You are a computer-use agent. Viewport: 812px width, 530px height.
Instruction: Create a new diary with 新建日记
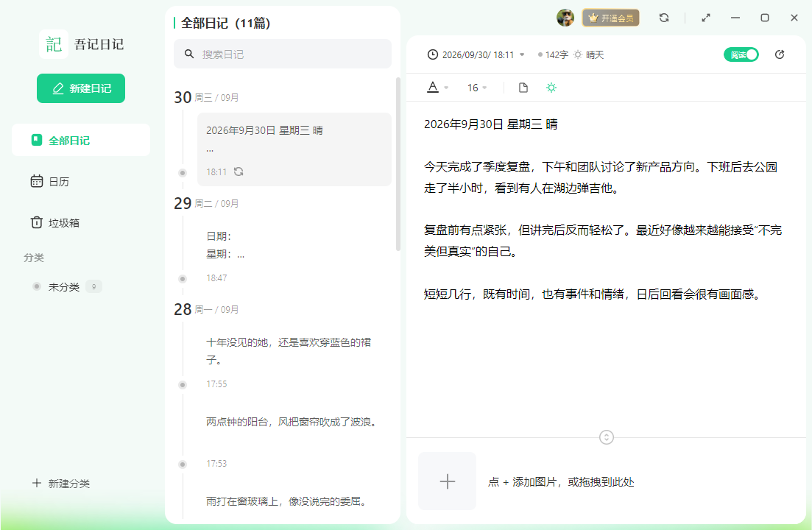[x=81, y=88]
